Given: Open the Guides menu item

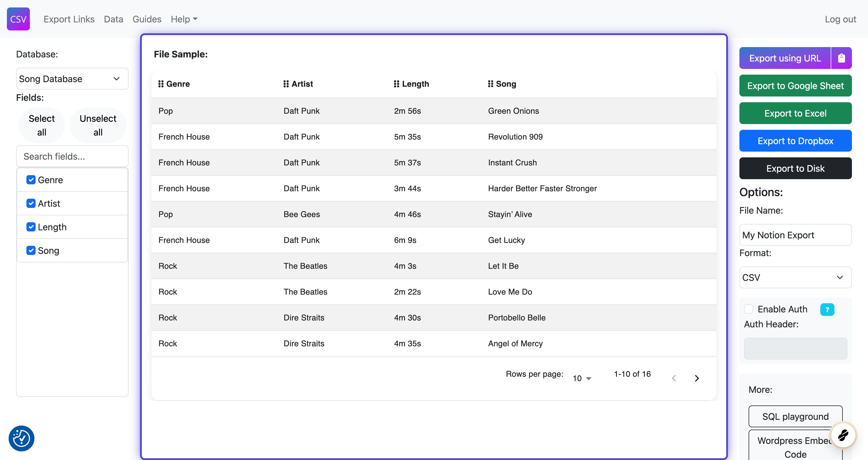Looking at the screenshot, I should [x=147, y=19].
